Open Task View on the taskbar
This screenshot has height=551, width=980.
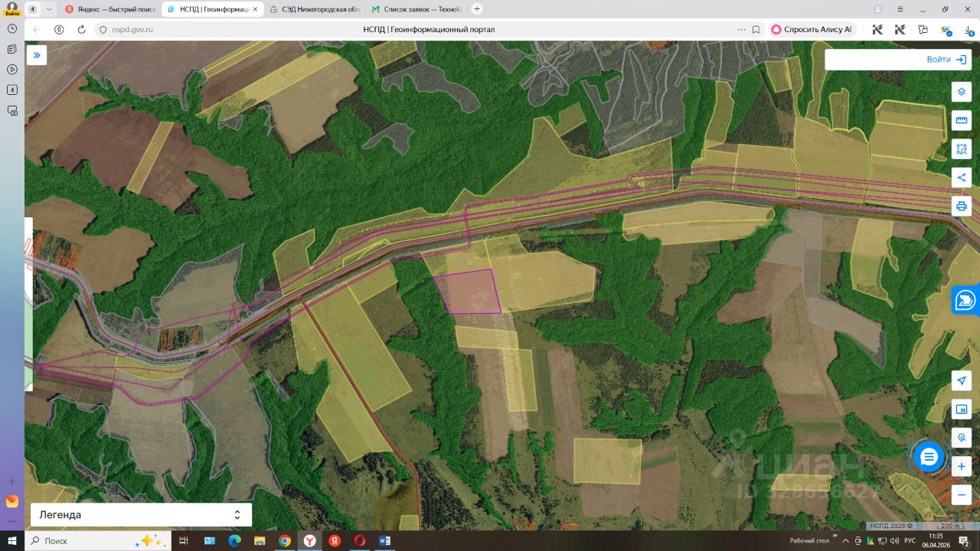pyautogui.click(x=184, y=541)
